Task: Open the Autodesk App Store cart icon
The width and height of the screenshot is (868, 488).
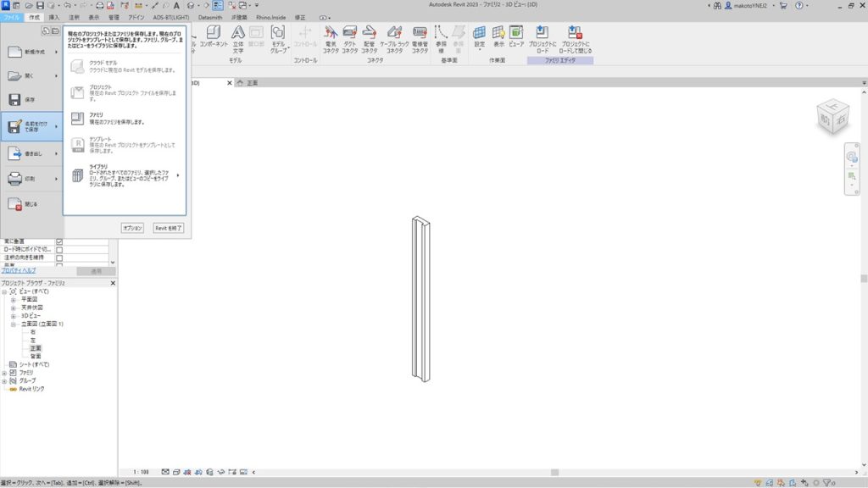Action: [x=783, y=6]
